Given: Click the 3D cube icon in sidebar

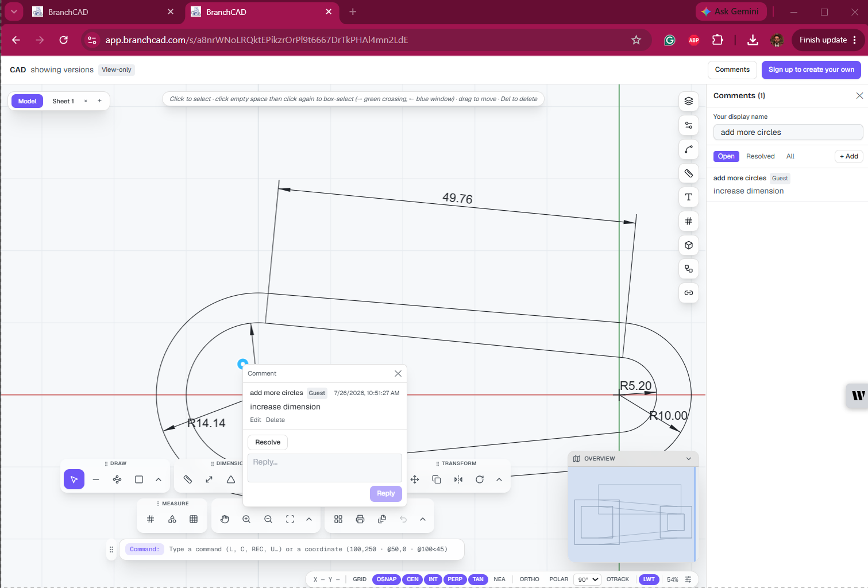Looking at the screenshot, I should tap(689, 245).
